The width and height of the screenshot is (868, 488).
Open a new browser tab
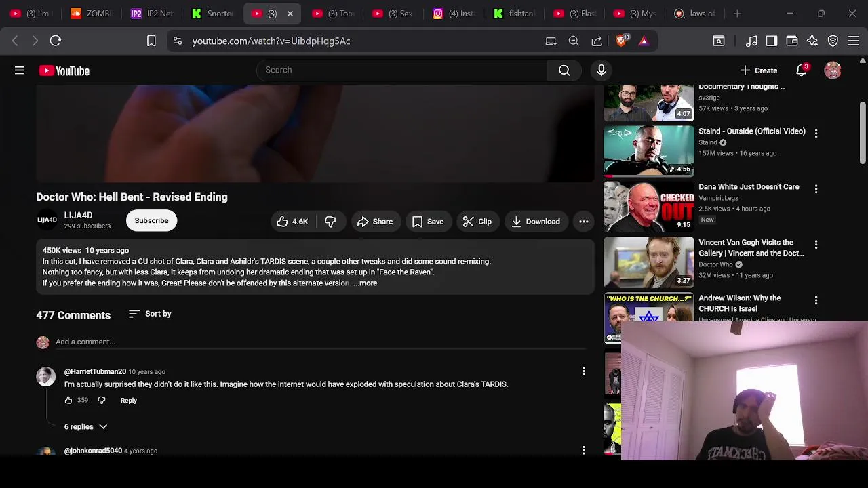pyautogui.click(x=737, y=14)
